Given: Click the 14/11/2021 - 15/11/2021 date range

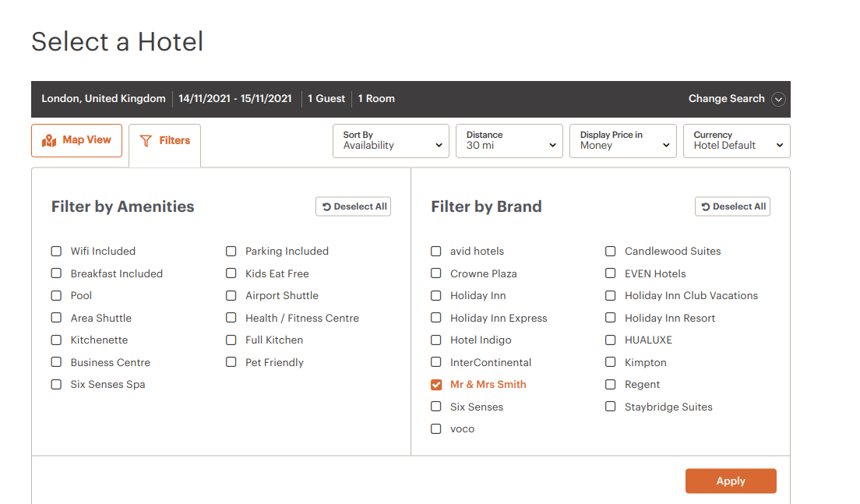Looking at the screenshot, I should [235, 99].
